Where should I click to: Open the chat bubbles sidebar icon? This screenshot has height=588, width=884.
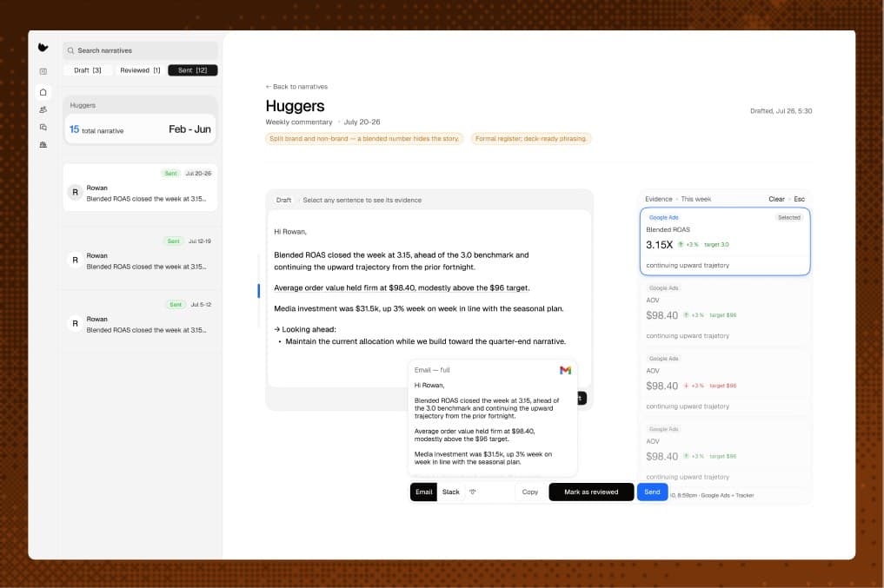(43, 128)
